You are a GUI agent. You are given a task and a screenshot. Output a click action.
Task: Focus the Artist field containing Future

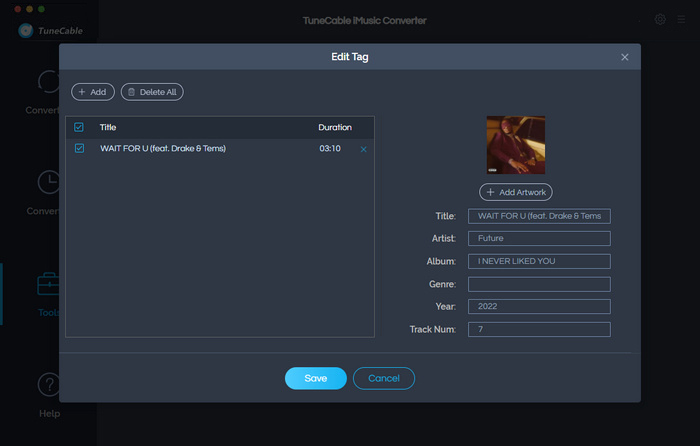[x=539, y=238]
